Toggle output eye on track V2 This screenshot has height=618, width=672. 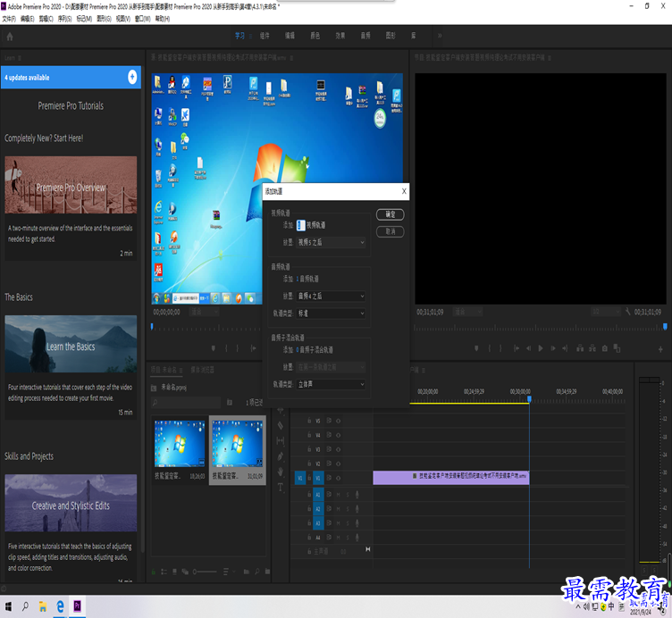click(338, 463)
